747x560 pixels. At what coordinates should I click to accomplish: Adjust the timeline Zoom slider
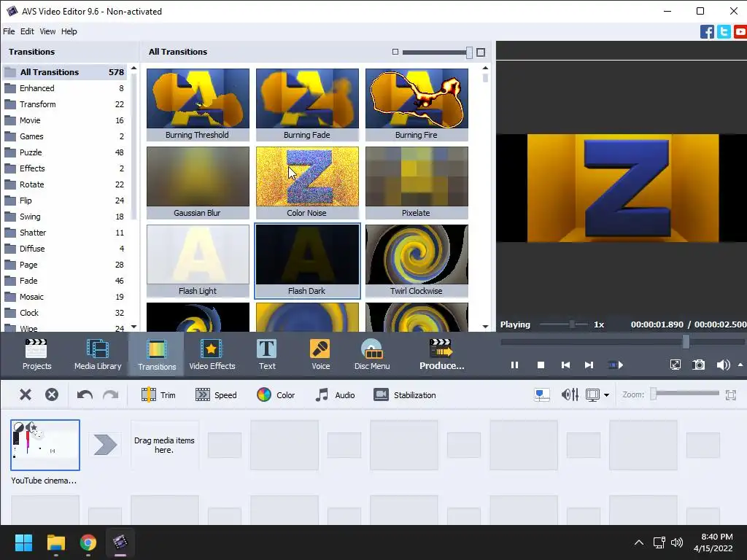coord(686,393)
